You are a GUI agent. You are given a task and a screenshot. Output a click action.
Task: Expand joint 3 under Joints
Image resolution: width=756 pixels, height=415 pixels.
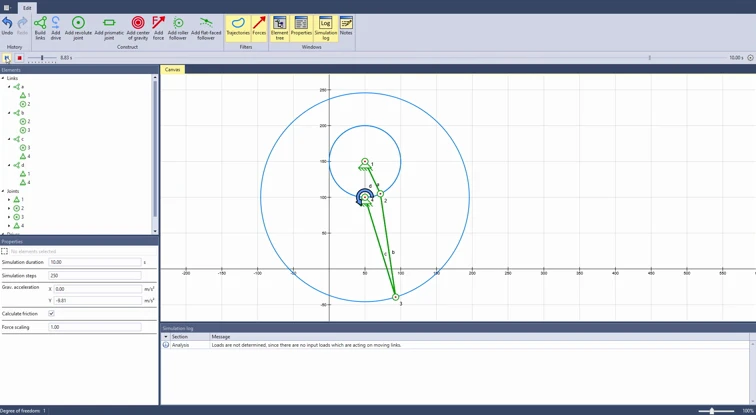pyautogui.click(x=9, y=217)
